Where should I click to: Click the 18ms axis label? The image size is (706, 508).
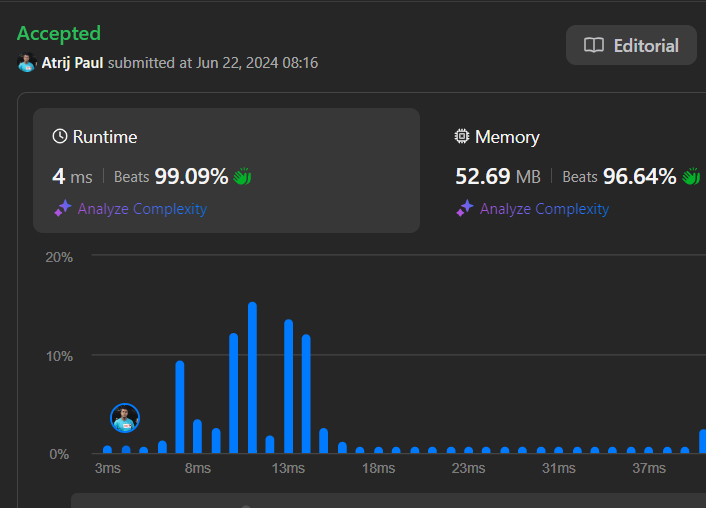pyautogui.click(x=379, y=468)
